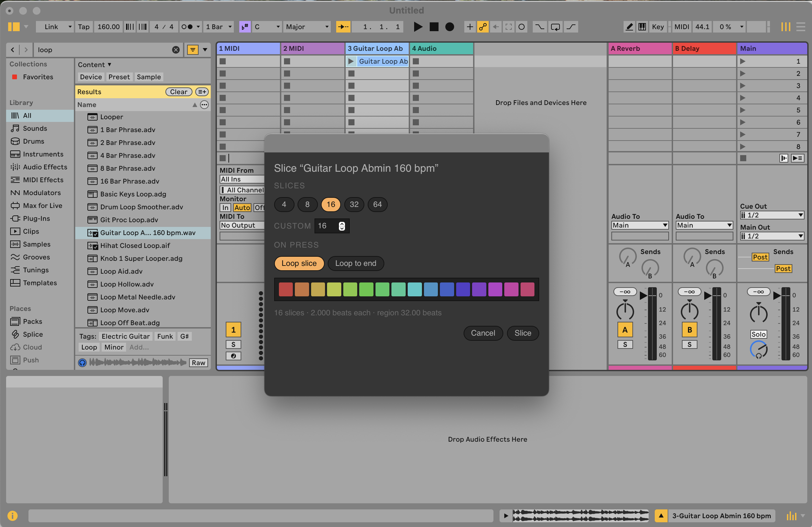Launch scene 3 in Main track
This screenshot has width=812, height=527.
pos(743,86)
